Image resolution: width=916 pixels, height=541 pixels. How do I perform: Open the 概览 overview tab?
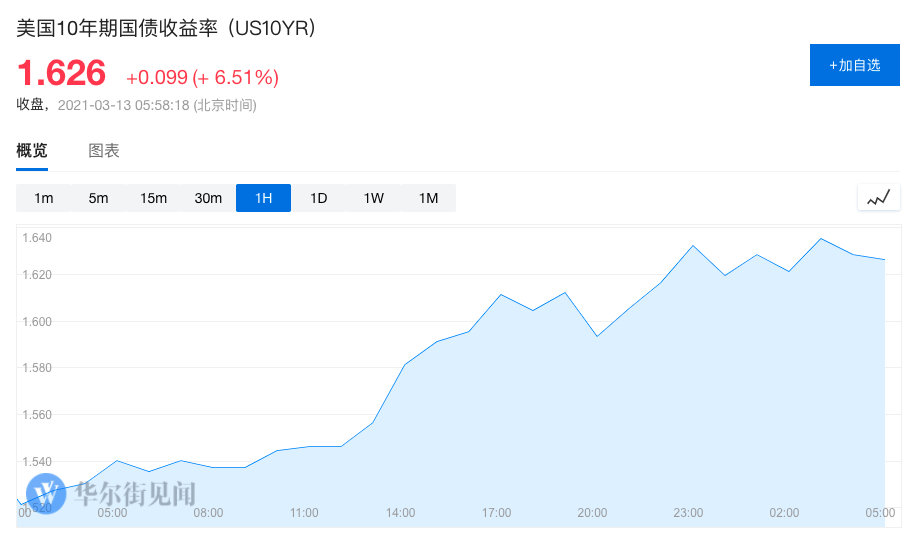[x=32, y=151]
